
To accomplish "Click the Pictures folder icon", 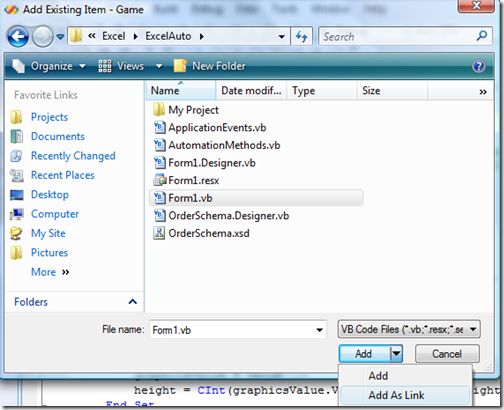I will (16, 252).
